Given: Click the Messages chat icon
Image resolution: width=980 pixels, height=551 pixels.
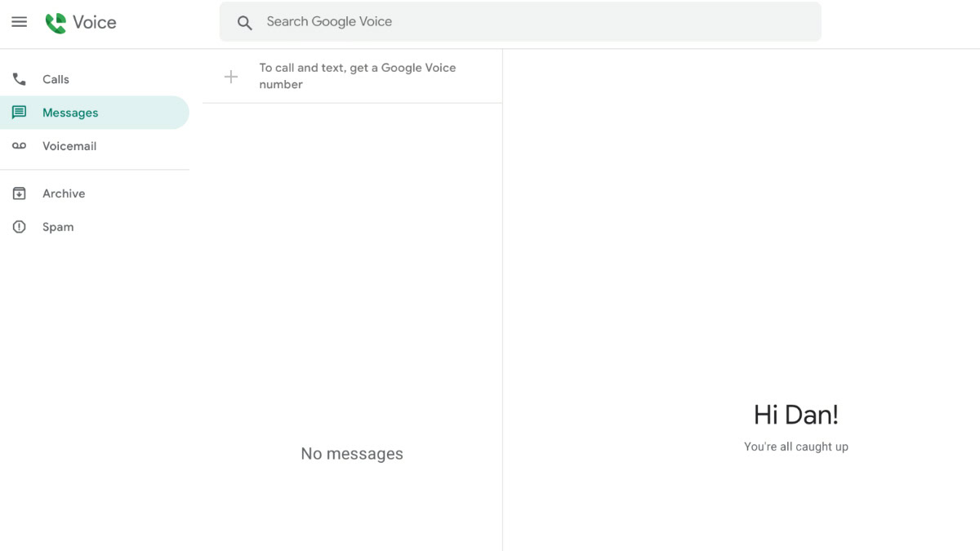Looking at the screenshot, I should click(19, 113).
